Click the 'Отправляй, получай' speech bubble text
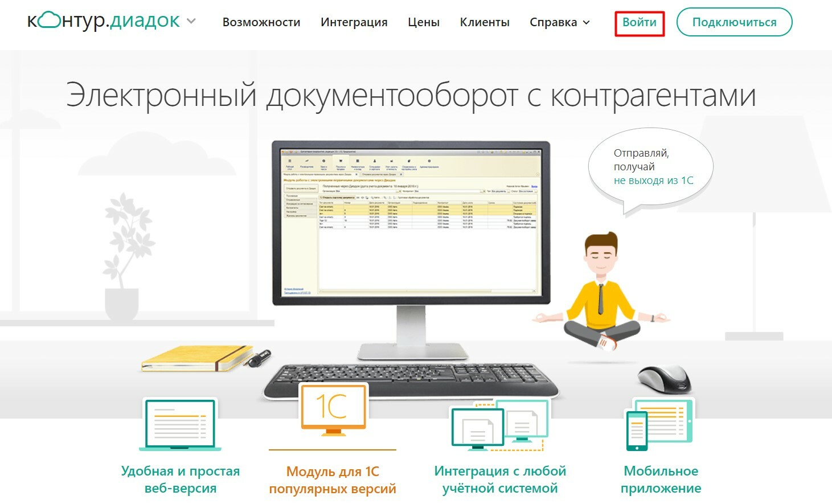This screenshot has width=832, height=504. [641, 160]
